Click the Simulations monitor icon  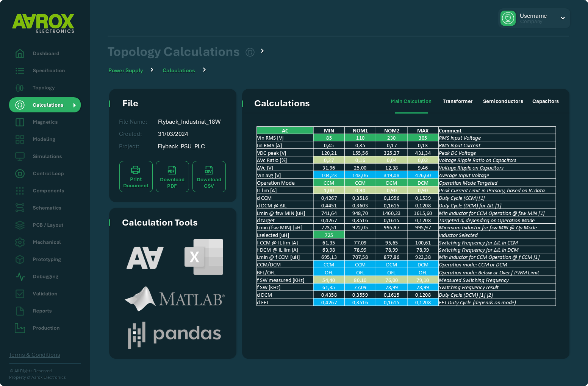tap(20, 156)
